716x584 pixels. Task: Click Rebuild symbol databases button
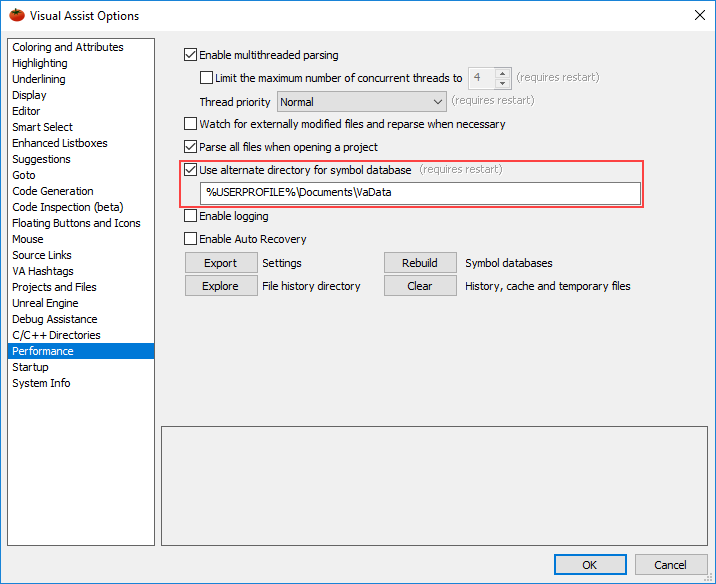pyautogui.click(x=420, y=263)
